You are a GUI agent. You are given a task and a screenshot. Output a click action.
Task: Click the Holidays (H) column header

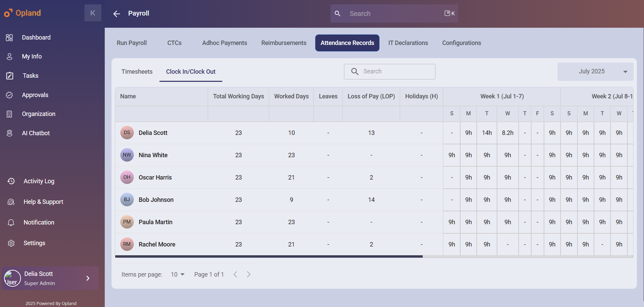point(421,96)
